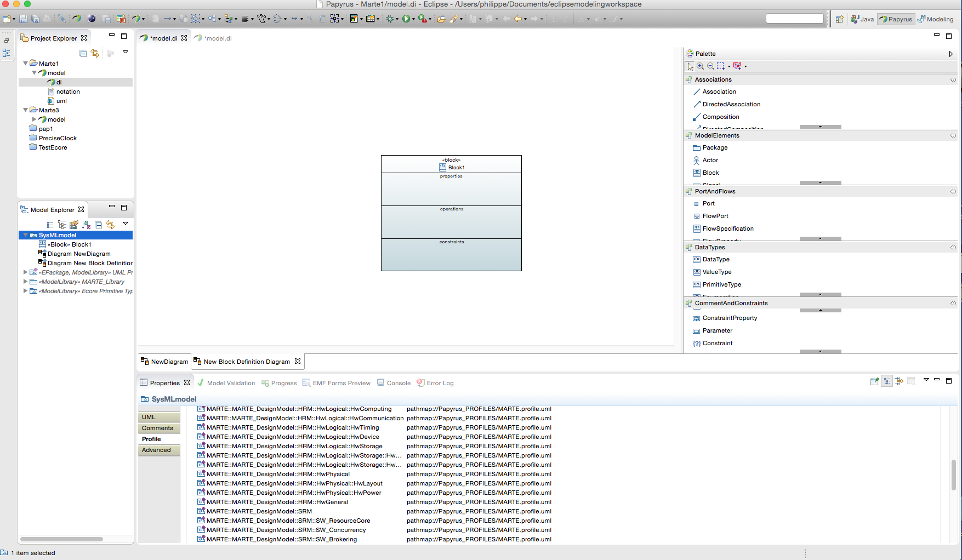Click the Save All icon in the toolbar

35,19
